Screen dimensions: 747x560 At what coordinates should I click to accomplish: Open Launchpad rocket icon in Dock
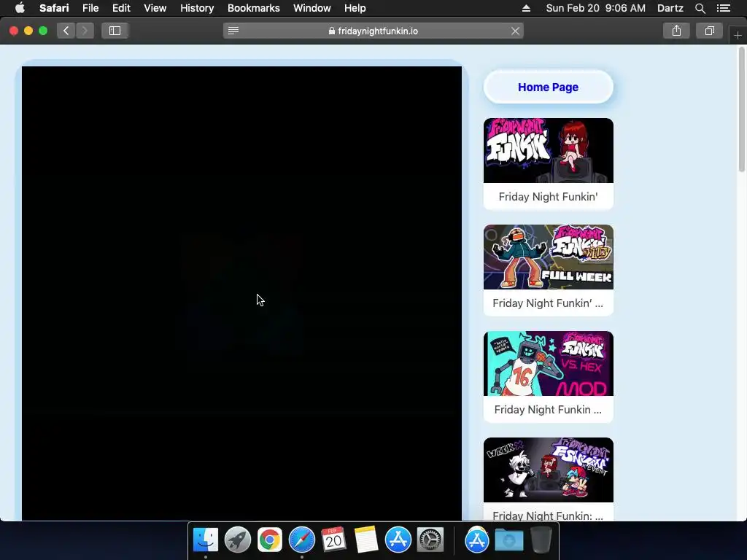point(237,540)
